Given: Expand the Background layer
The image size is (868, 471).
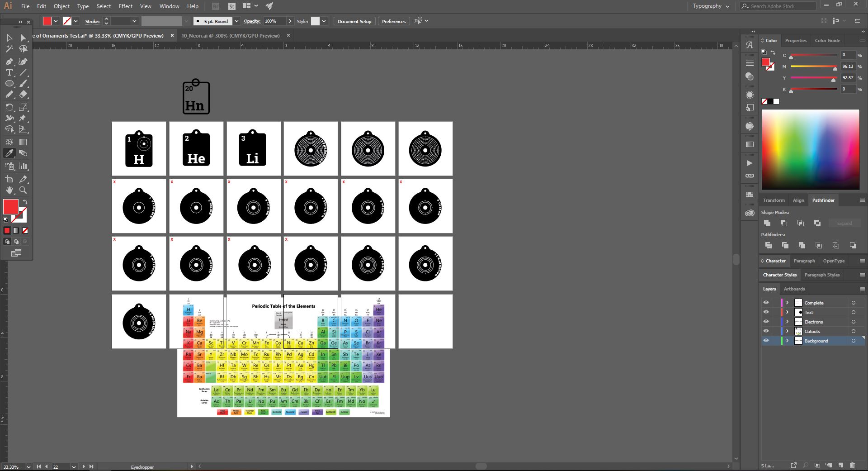Looking at the screenshot, I should (x=787, y=341).
